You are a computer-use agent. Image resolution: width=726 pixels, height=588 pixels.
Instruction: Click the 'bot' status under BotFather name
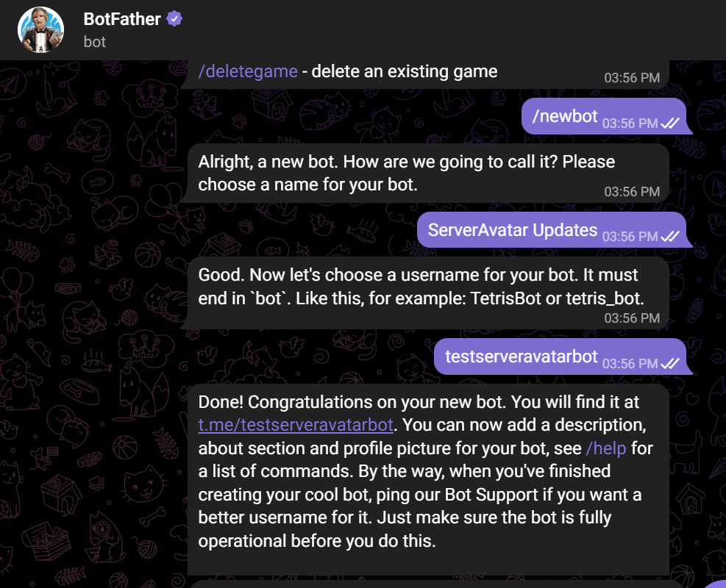(95, 42)
